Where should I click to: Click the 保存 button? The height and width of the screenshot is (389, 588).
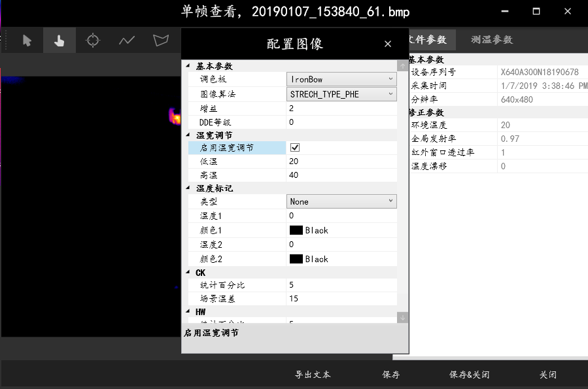[x=390, y=375]
